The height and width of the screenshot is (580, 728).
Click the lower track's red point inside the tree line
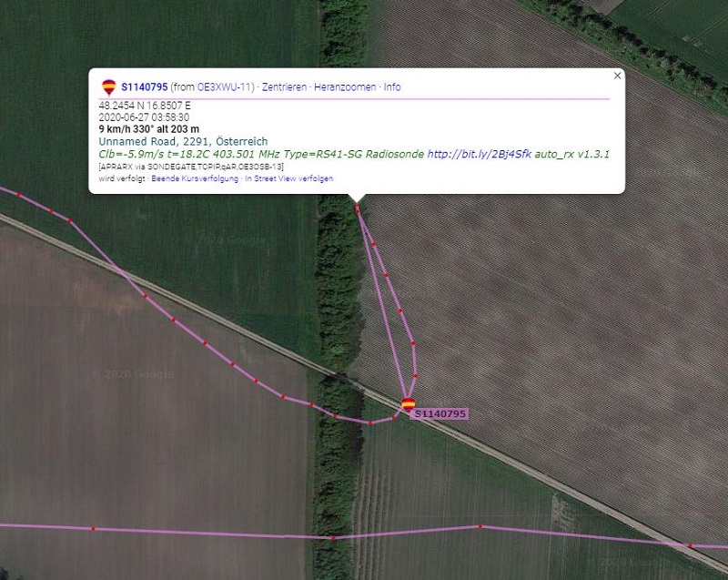(x=333, y=538)
